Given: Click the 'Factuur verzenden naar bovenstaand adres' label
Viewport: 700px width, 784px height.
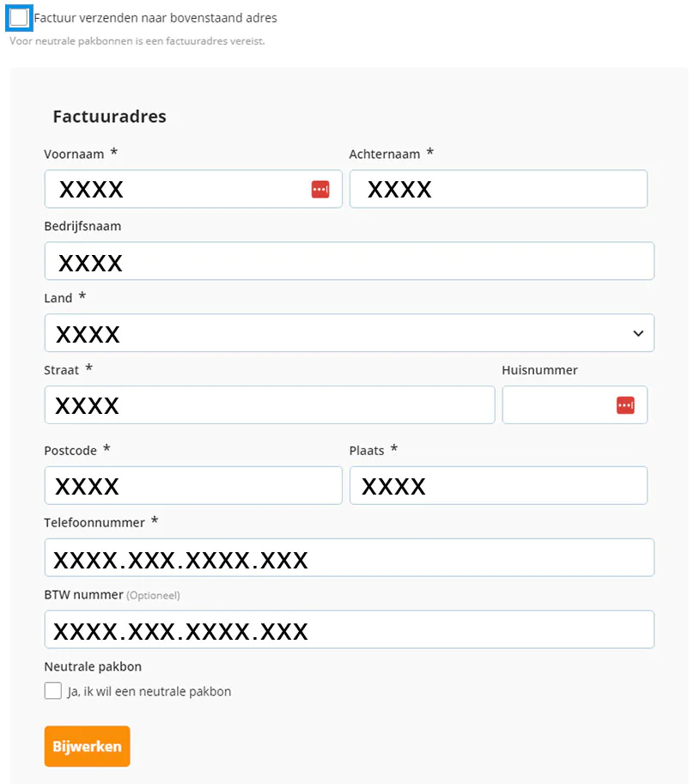Looking at the screenshot, I should coord(155,17).
